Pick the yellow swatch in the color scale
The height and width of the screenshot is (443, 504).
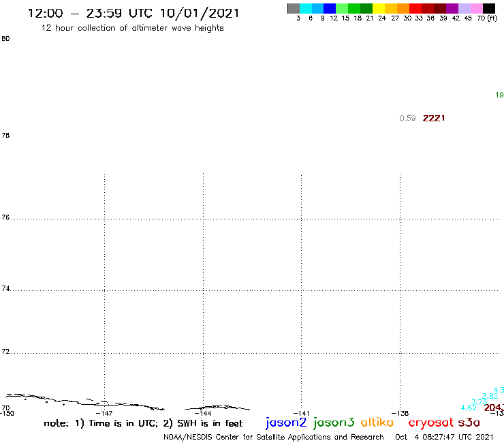(379, 8)
